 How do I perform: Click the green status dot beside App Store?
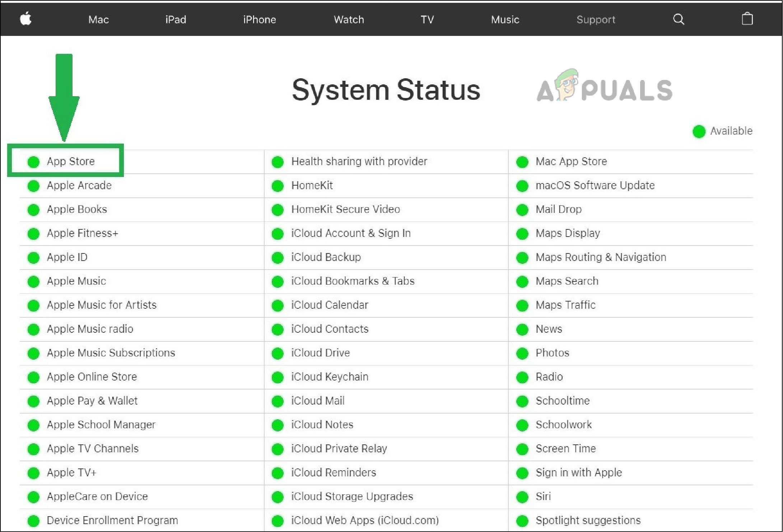[x=33, y=162]
